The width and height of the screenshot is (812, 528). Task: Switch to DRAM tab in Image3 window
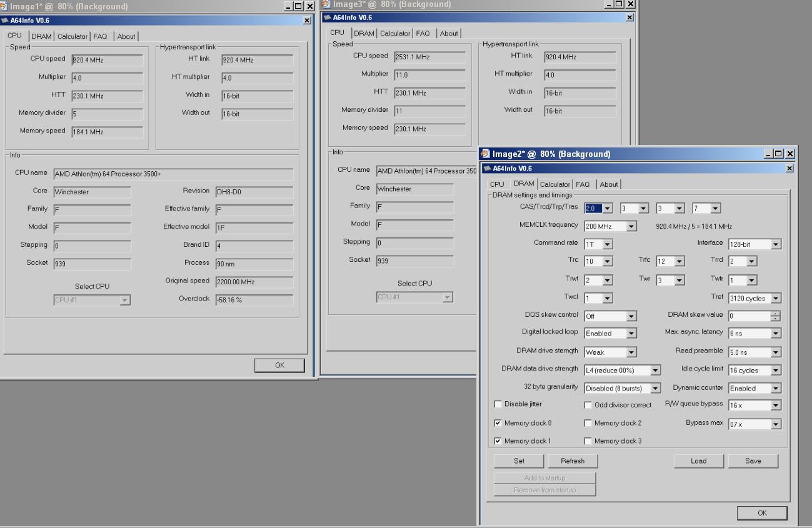click(x=364, y=34)
